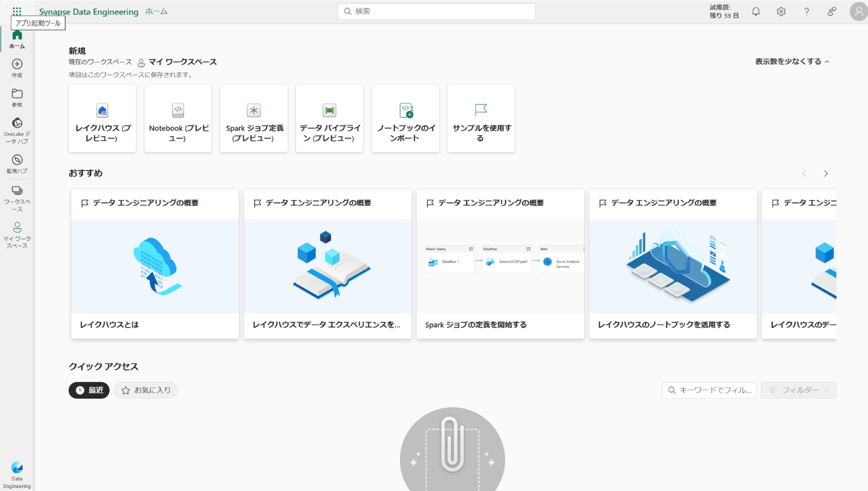Open レイクハウスのノートブックを活用する card
This screenshot has width=868, height=491.
673,264
